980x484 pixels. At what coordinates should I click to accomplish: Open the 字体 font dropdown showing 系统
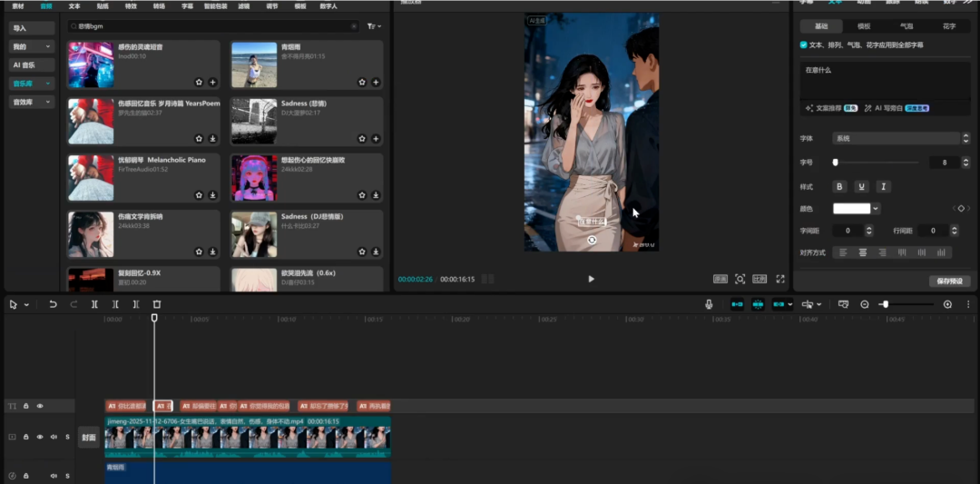897,138
